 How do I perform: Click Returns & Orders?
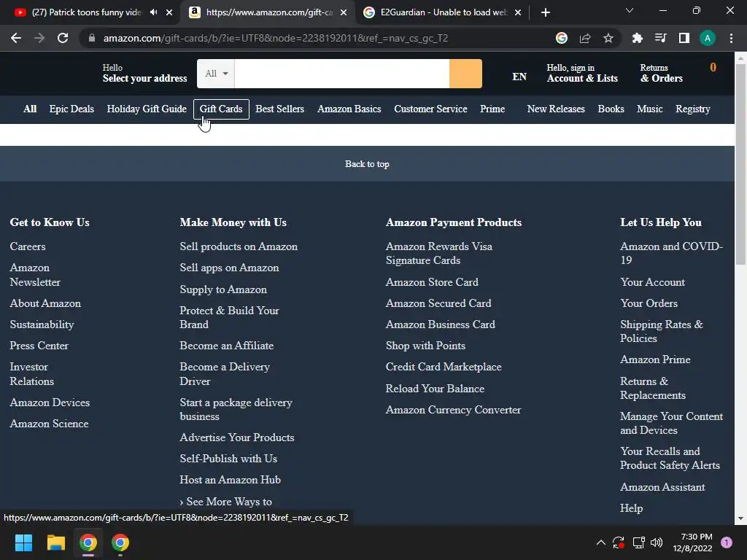pyautogui.click(x=661, y=74)
